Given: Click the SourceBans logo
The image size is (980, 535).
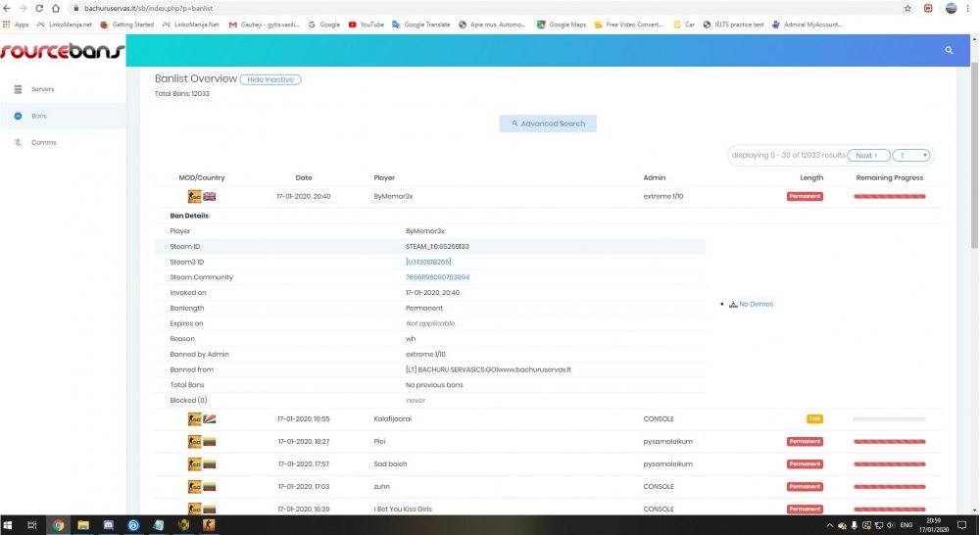Looking at the screenshot, I should 61,50.
